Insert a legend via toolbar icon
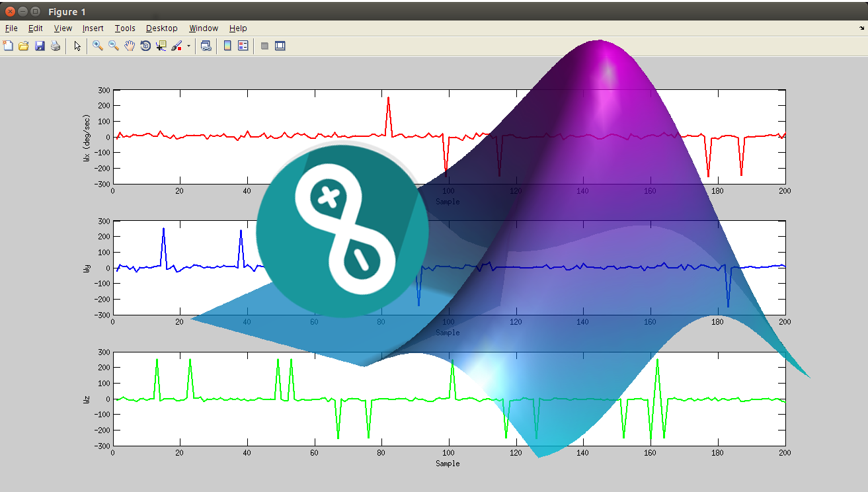 coord(243,46)
